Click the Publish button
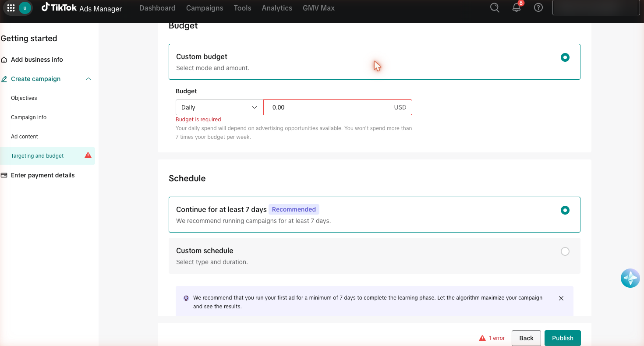This screenshot has width=644, height=346. (563, 338)
